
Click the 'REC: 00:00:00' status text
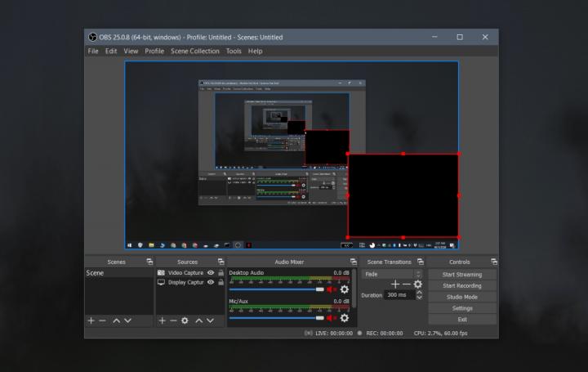click(x=385, y=333)
